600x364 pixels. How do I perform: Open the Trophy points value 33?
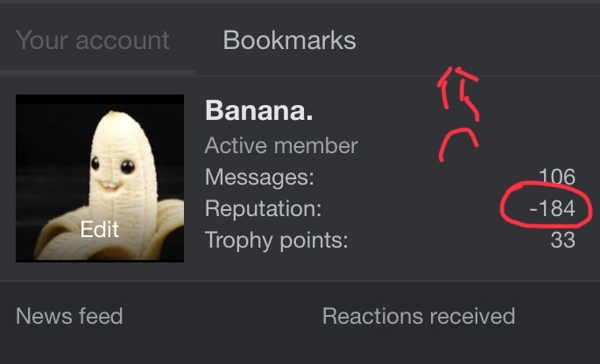[563, 241]
